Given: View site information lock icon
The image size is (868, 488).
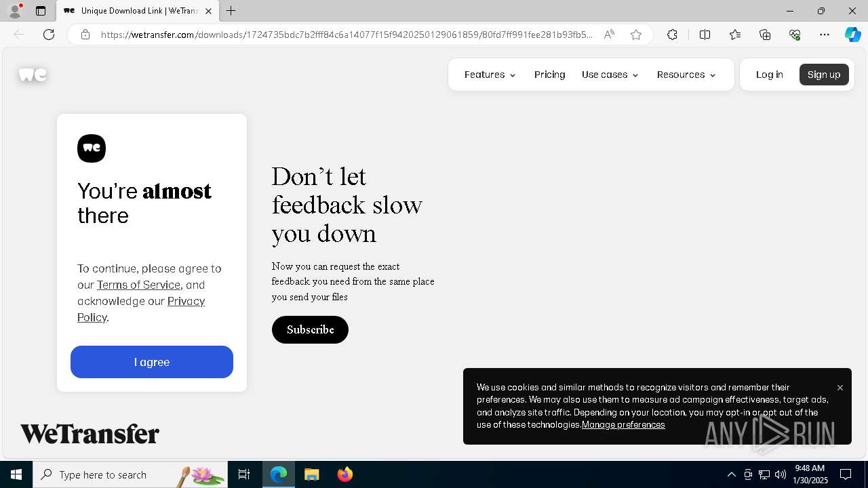Looking at the screenshot, I should [x=85, y=35].
